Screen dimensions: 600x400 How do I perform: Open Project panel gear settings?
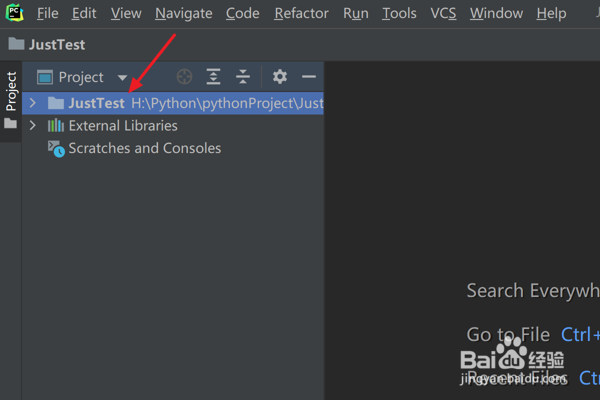[x=280, y=77]
